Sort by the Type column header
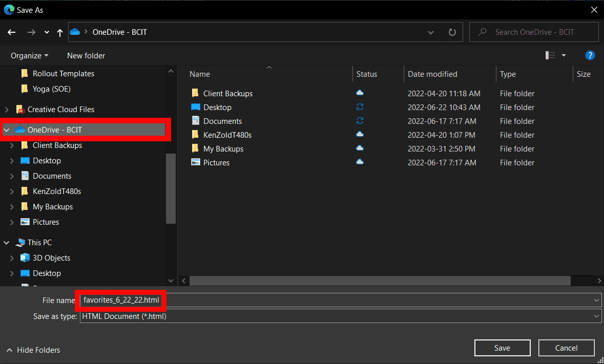 (508, 74)
